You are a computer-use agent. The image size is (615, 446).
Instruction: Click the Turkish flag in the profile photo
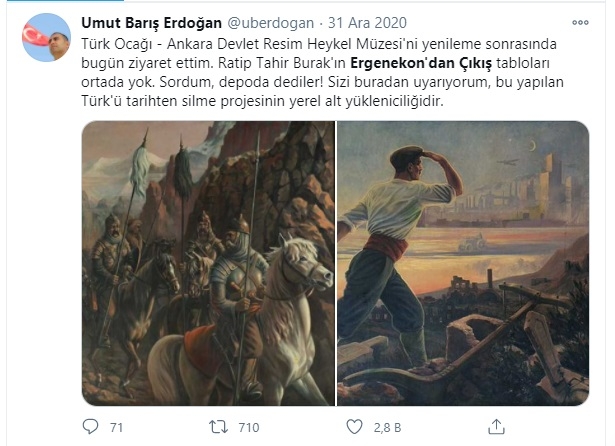(x=35, y=35)
